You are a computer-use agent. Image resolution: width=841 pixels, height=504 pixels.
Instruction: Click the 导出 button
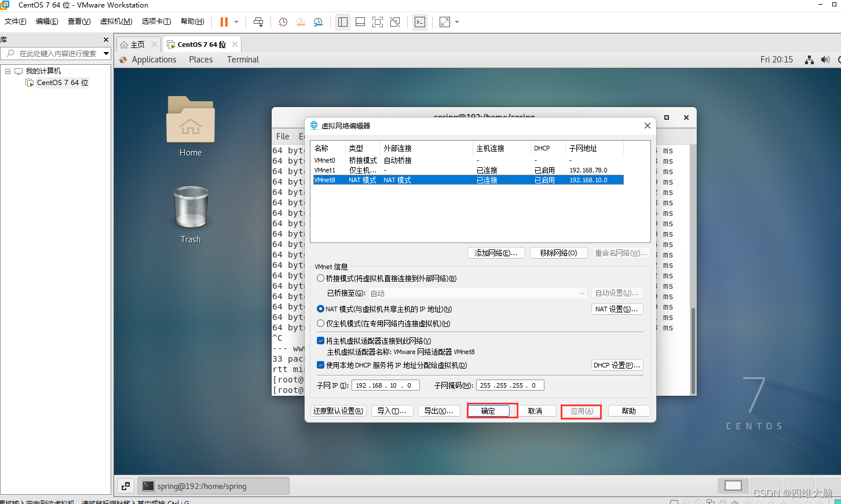tap(439, 411)
